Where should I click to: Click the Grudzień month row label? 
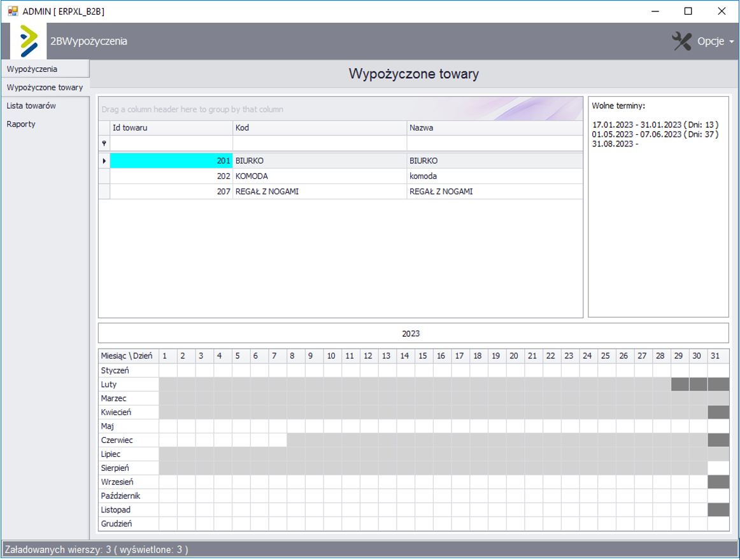(129, 524)
